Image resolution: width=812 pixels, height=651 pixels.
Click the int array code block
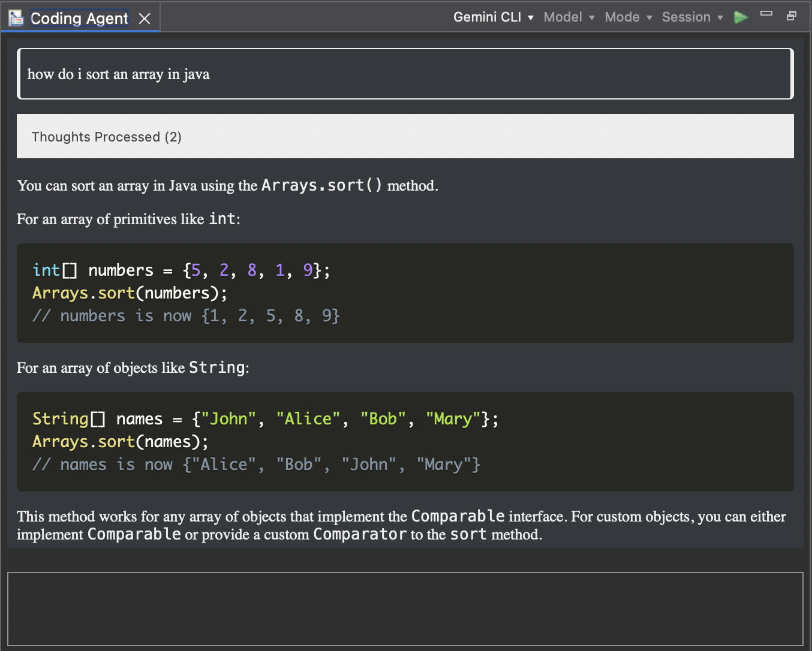pyautogui.click(x=405, y=293)
